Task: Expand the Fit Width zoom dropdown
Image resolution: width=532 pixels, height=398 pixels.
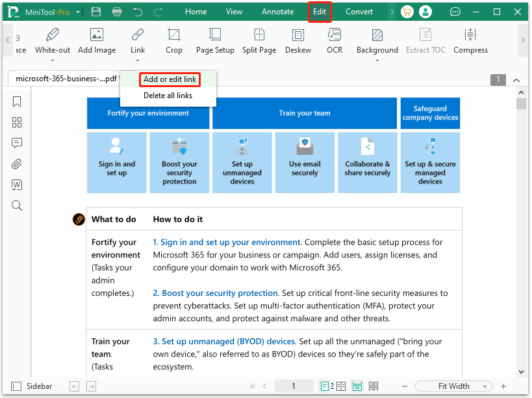Action: [x=483, y=386]
